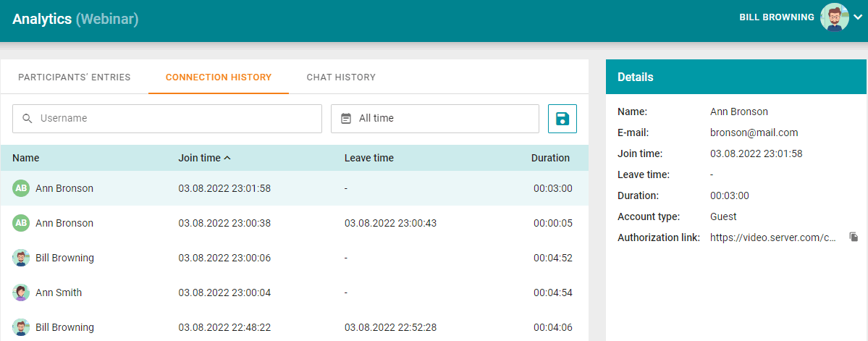Toggle sort arrow on Join time column
Screen dimensions: 868x341
[x=227, y=158]
